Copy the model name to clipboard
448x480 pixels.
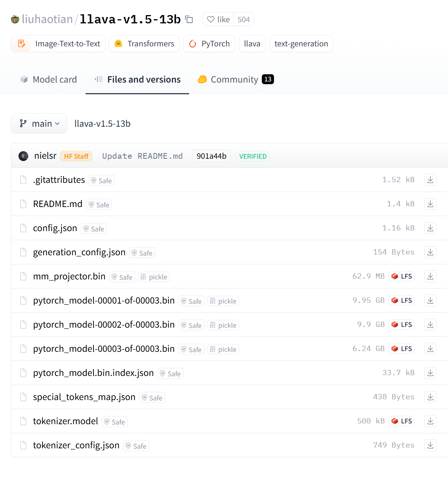tap(189, 19)
